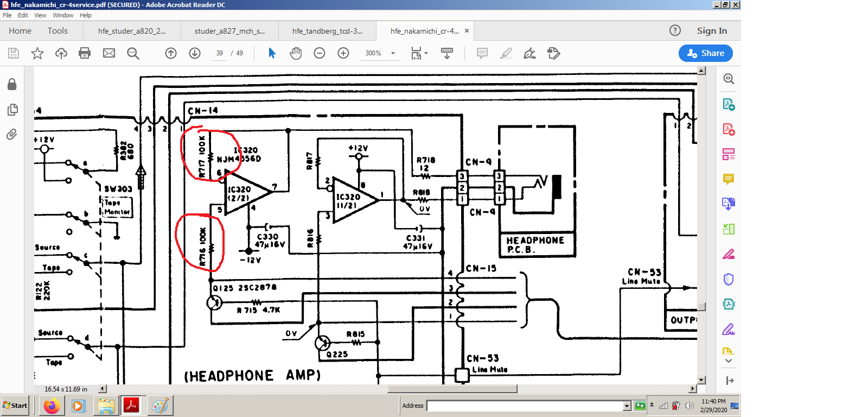Go to next page arrow
Viewport: 868px width, 417px height.
(195, 53)
